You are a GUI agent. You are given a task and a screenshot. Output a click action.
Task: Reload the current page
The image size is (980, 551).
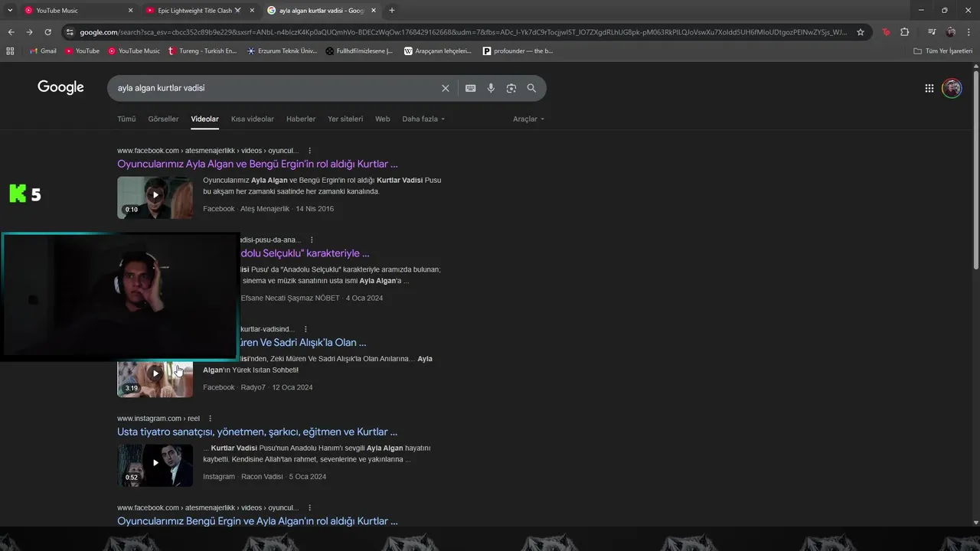point(47,32)
